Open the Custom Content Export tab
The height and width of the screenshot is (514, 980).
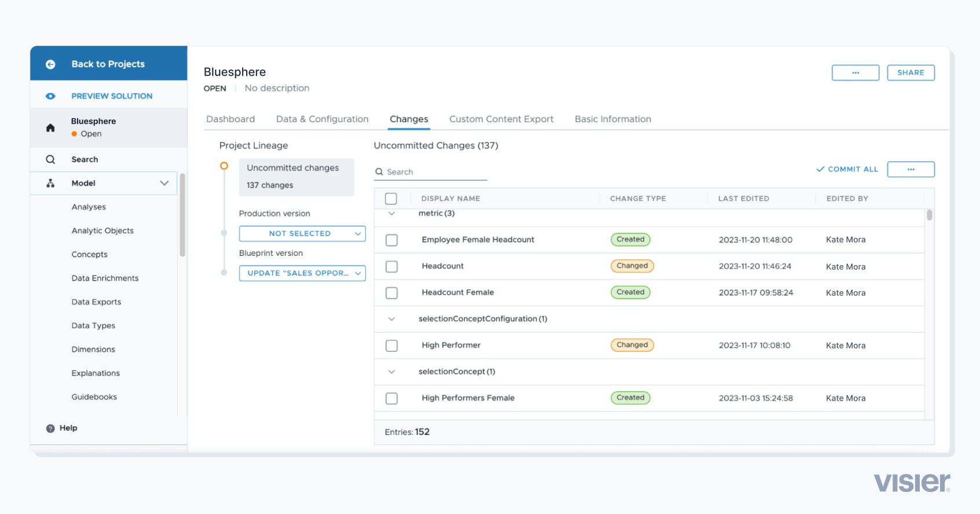[502, 119]
